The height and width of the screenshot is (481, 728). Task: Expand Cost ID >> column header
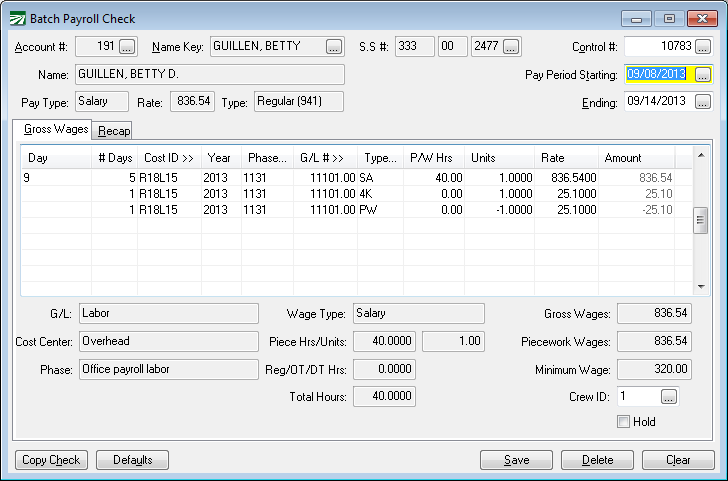point(168,158)
